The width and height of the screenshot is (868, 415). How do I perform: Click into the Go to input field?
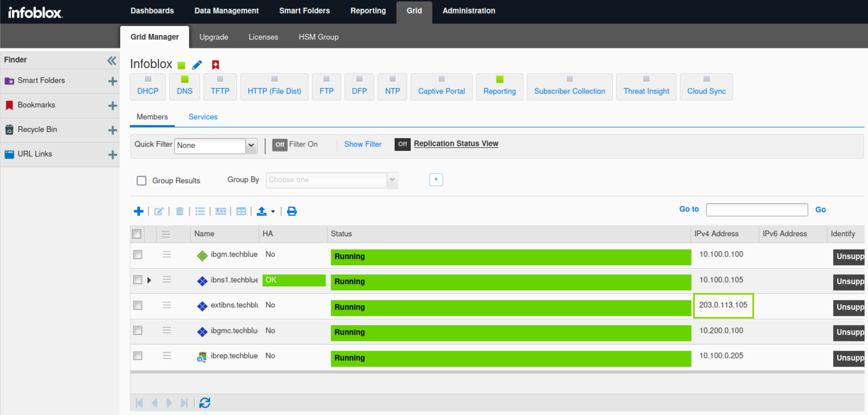pyautogui.click(x=757, y=210)
